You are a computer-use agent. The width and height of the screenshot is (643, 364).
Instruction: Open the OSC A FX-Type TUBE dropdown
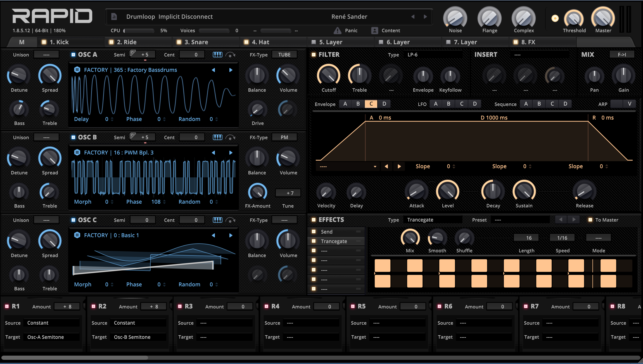click(284, 55)
